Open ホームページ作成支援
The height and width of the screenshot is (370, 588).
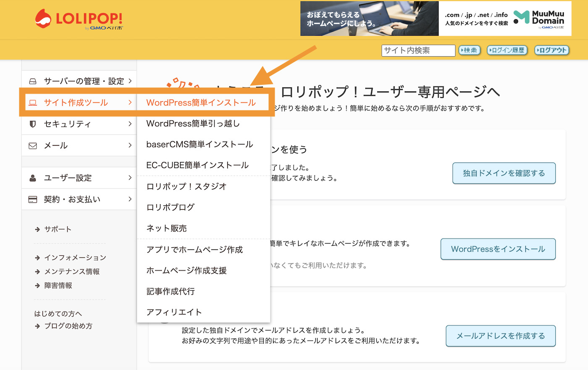pos(186,271)
